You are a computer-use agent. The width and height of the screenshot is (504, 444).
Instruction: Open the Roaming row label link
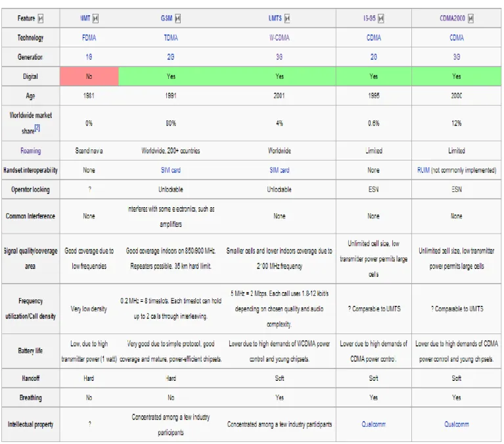click(x=30, y=151)
